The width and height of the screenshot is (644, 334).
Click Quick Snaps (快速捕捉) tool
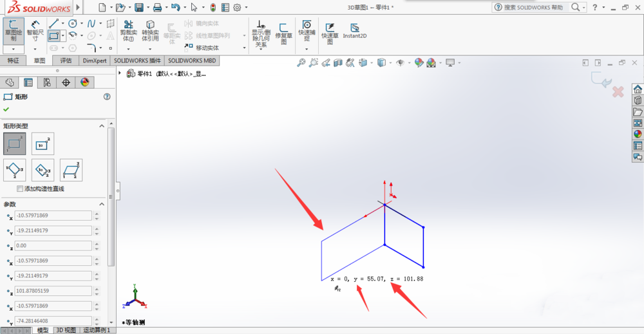[x=307, y=31]
